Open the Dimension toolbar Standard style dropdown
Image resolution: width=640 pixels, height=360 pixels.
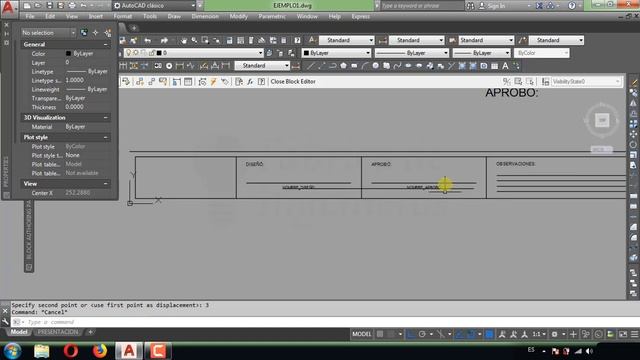[x=262, y=66]
